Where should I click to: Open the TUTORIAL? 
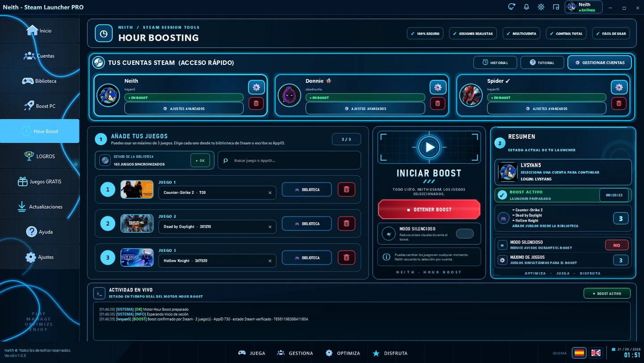542,63
